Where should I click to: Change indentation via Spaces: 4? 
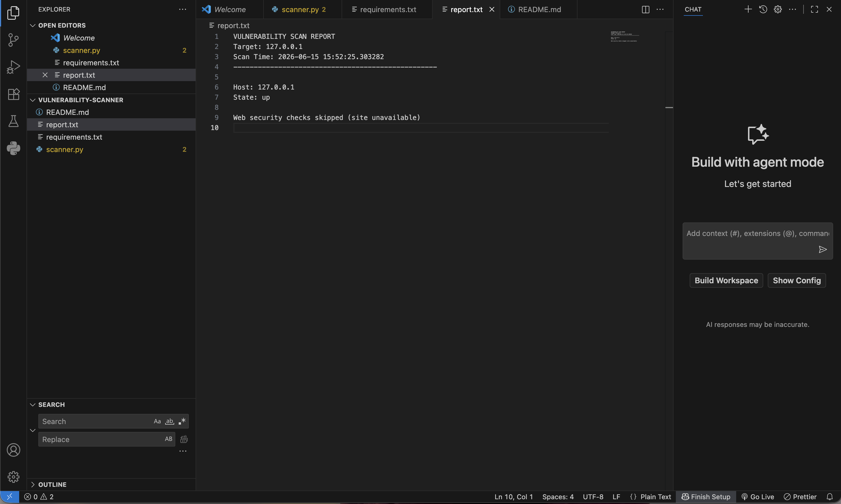pyautogui.click(x=558, y=496)
